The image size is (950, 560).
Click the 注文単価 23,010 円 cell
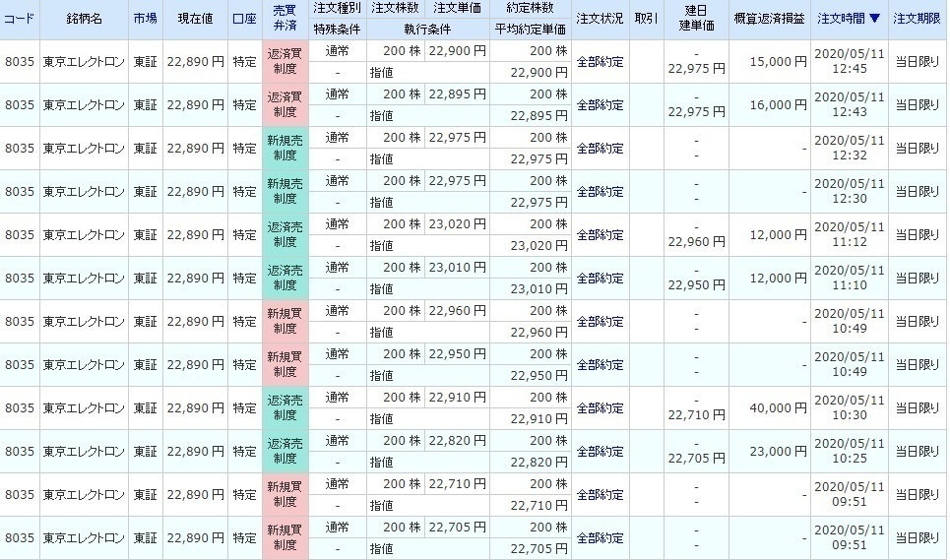point(458,268)
